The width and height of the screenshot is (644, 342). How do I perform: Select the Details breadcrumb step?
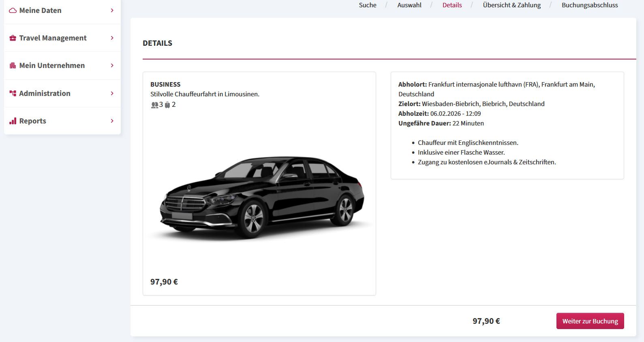click(452, 5)
